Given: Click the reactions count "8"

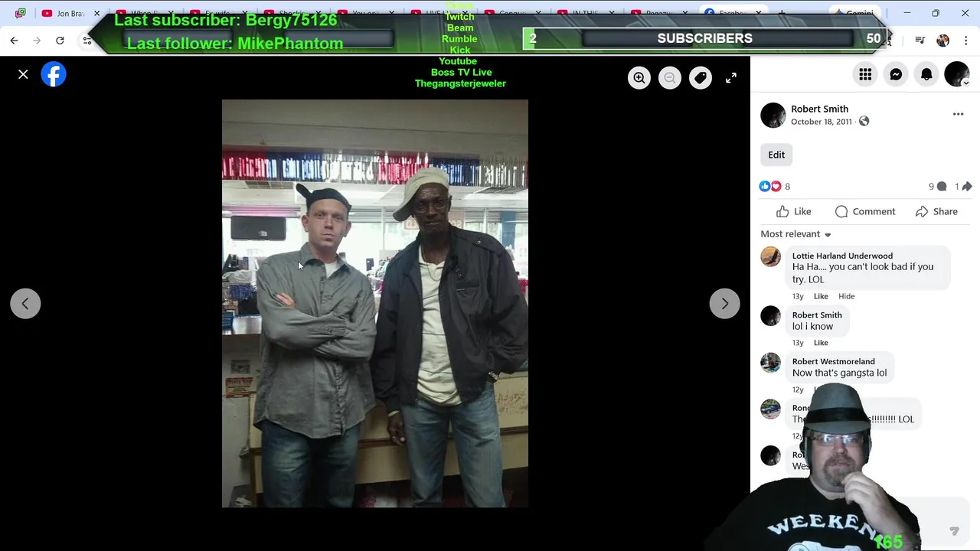Looking at the screenshot, I should (x=787, y=187).
